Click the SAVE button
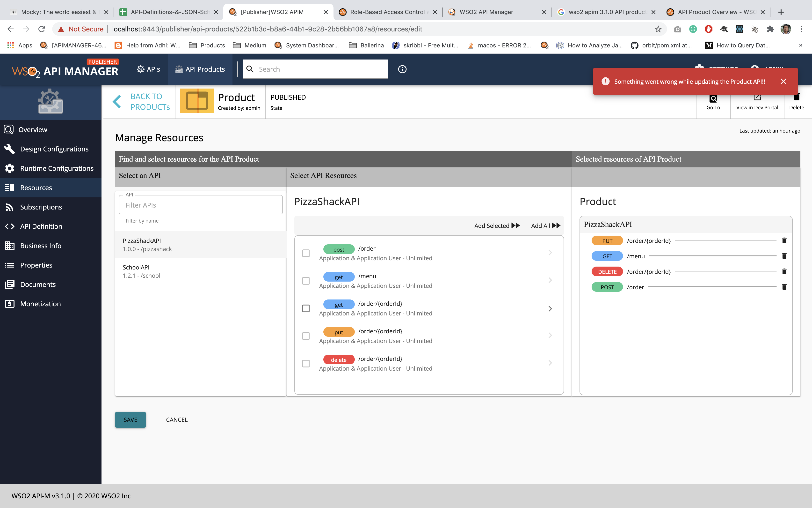This screenshot has width=812, height=508. pyautogui.click(x=130, y=420)
